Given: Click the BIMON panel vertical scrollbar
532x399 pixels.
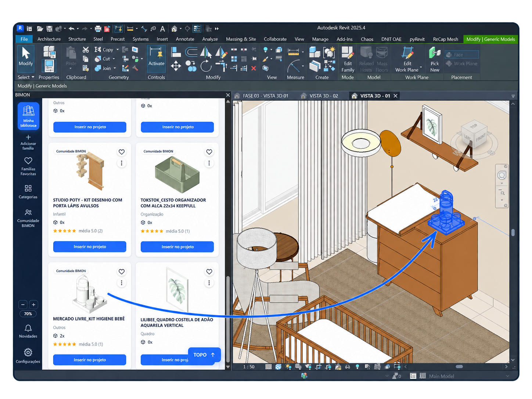Looking at the screenshot, I should click(228, 319).
